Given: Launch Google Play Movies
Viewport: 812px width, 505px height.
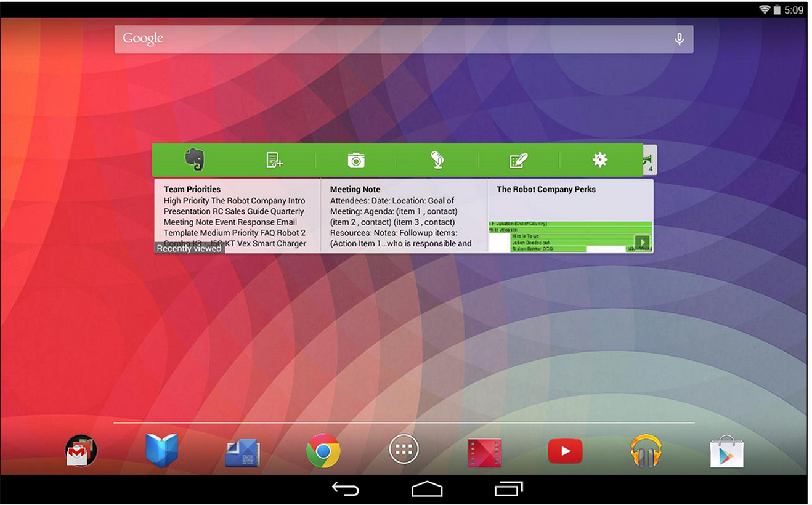Looking at the screenshot, I should 484,453.
